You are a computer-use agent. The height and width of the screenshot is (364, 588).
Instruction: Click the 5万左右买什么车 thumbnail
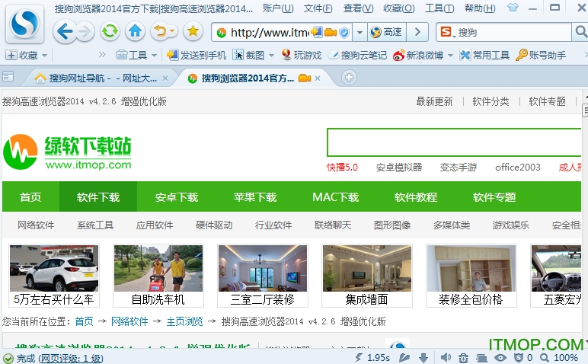tap(53, 276)
